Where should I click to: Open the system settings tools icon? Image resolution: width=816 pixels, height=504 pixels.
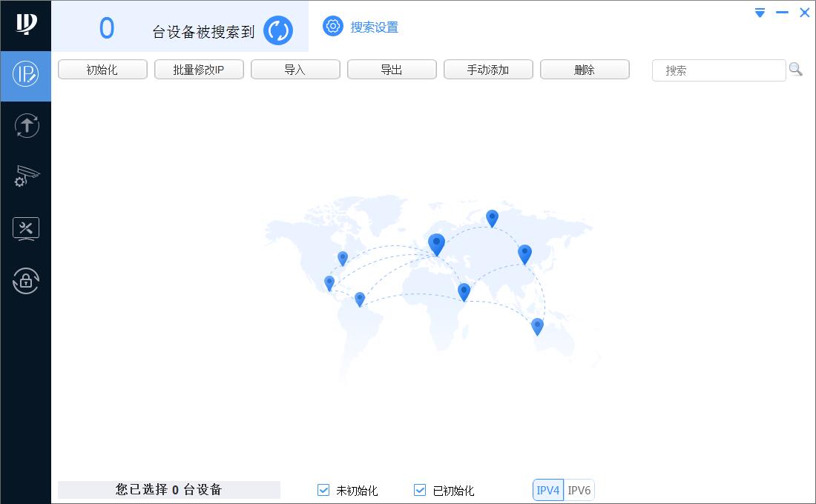click(x=26, y=228)
